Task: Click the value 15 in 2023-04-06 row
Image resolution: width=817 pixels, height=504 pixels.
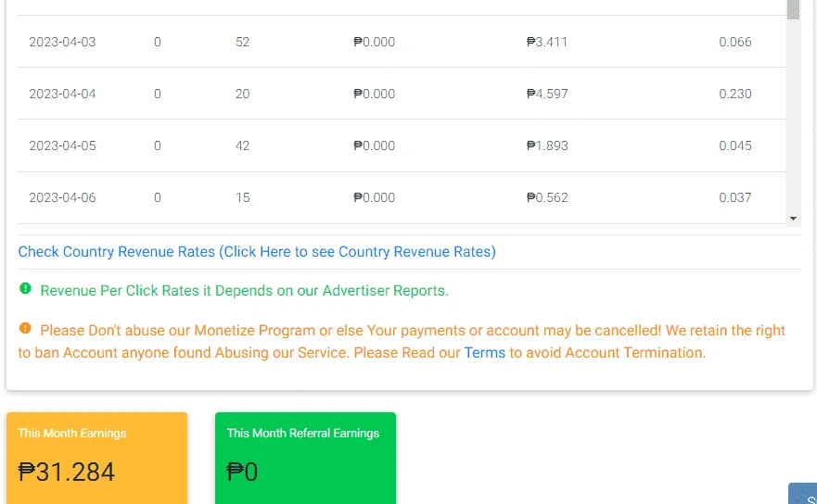Action: coord(242,197)
